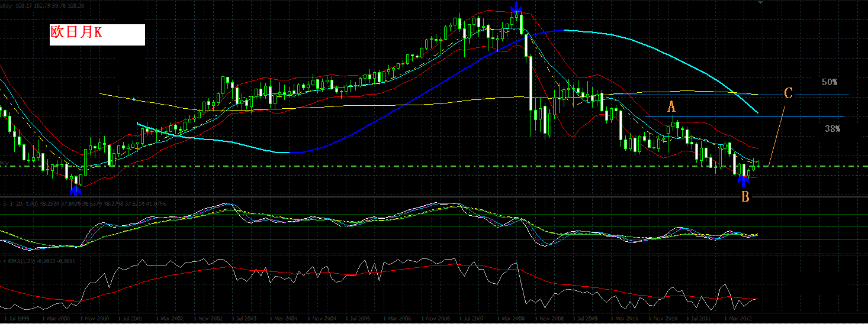Click the 1 Jul 2003 date label
Viewport: 868px width, 324px height.
point(244,318)
